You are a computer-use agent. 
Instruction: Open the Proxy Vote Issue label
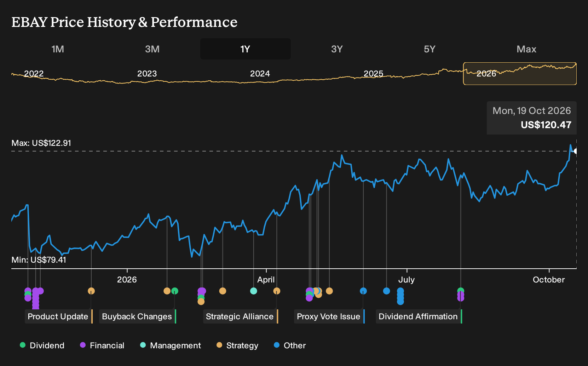coord(329,316)
